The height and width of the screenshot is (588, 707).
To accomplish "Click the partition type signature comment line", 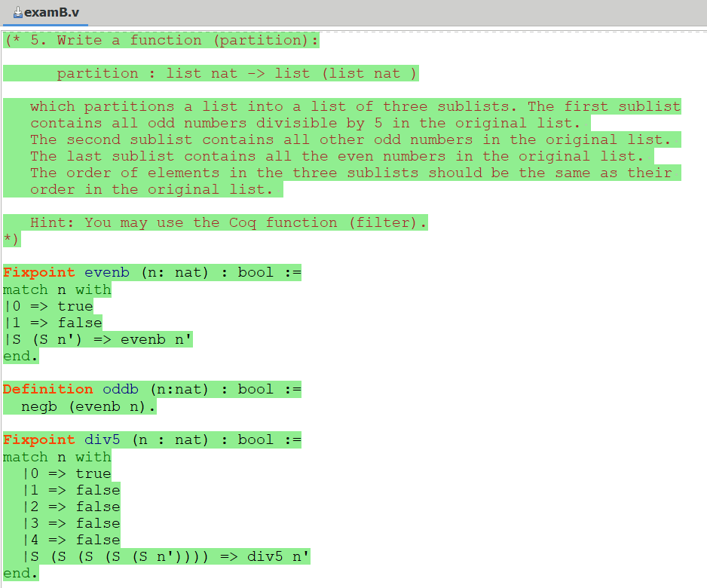I will (237, 73).
